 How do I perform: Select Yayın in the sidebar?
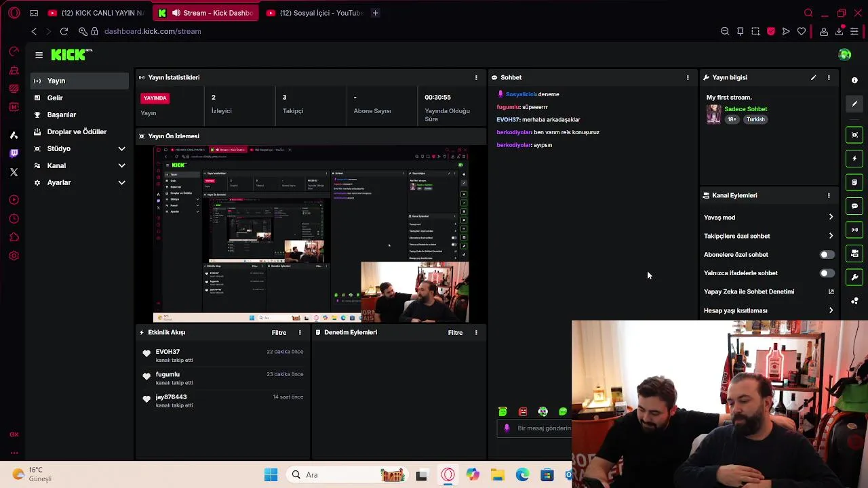[x=79, y=81]
